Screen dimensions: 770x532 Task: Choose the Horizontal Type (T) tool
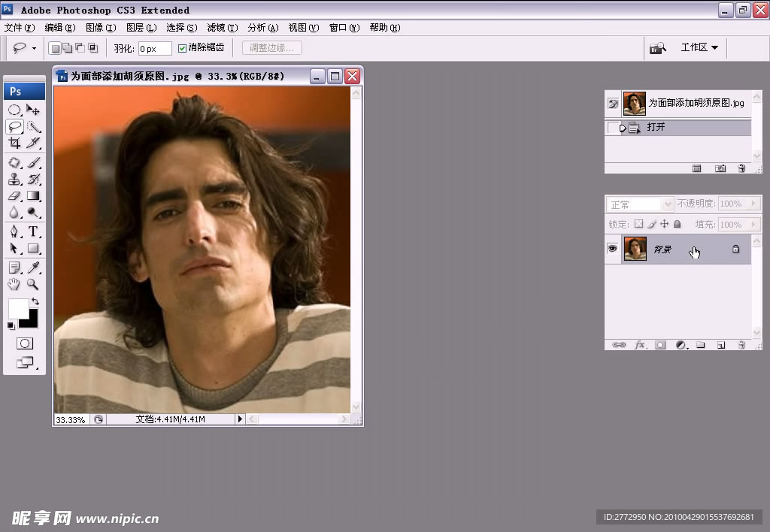coord(33,231)
